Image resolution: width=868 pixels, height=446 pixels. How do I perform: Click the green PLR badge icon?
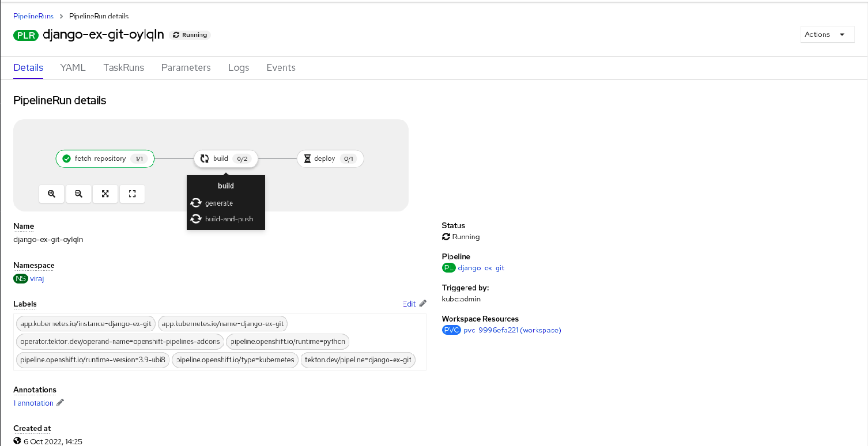point(27,35)
